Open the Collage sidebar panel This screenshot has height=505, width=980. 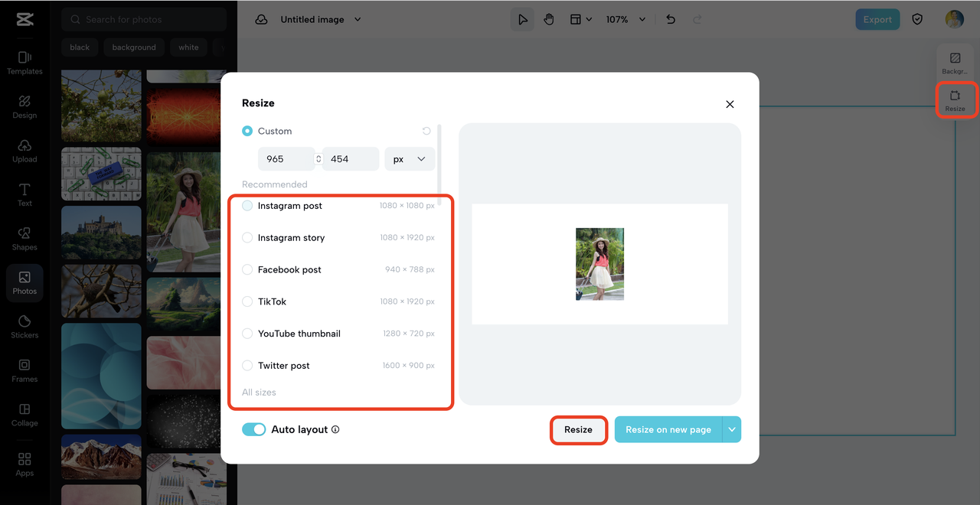click(24, 415)
